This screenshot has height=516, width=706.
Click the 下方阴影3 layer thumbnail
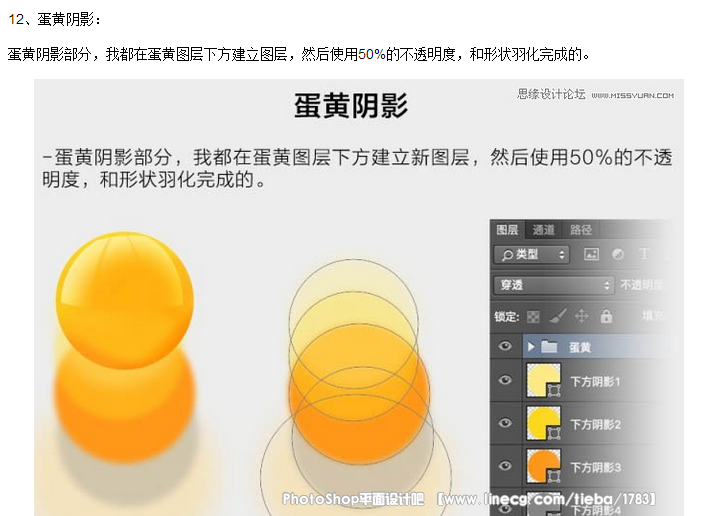[544, 466]
